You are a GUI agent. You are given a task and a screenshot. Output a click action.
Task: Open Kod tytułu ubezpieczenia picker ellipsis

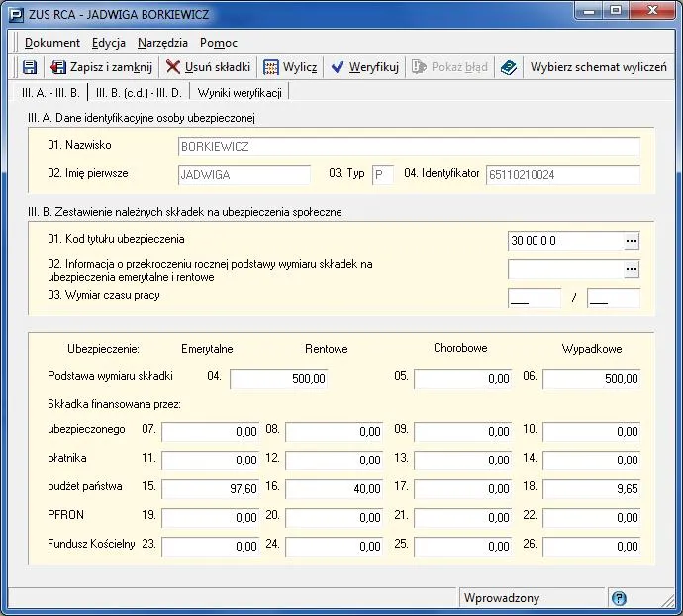[x=632, y=241]
